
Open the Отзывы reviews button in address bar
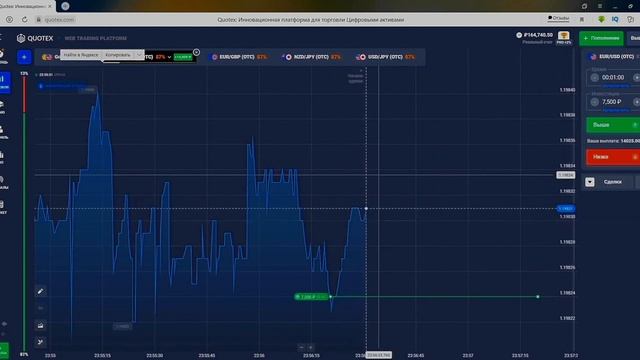(558, 18)
